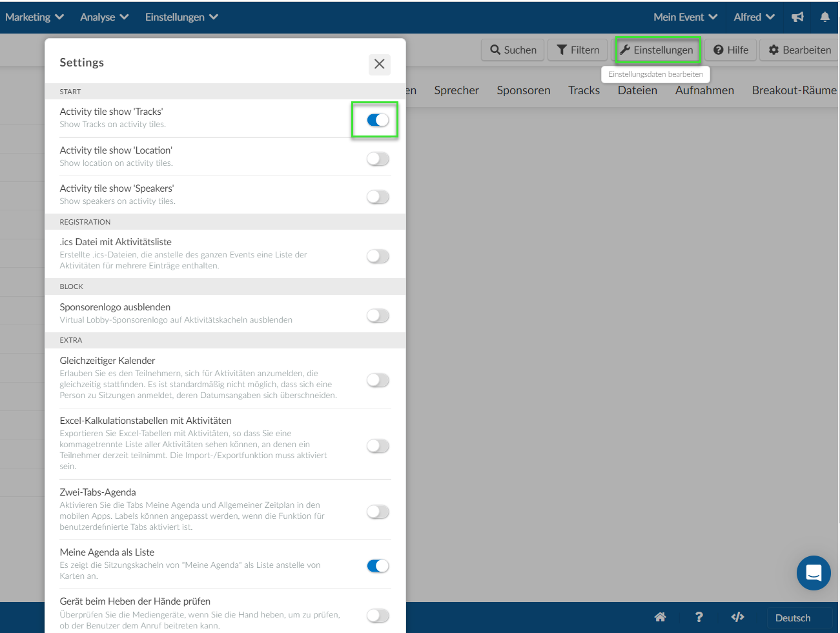Click 'Show Tracks on activity tiles.' description

coord(113,125)
